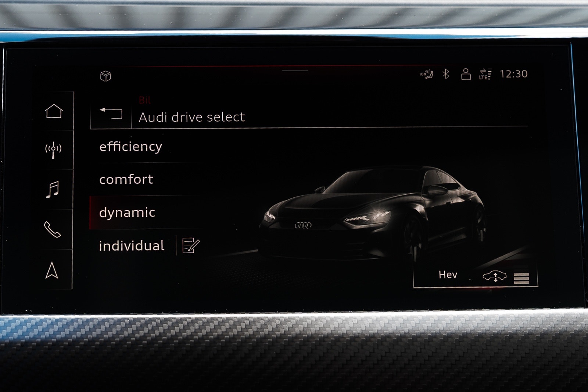Select the efficiency drive mode

[x=130, y=147]
